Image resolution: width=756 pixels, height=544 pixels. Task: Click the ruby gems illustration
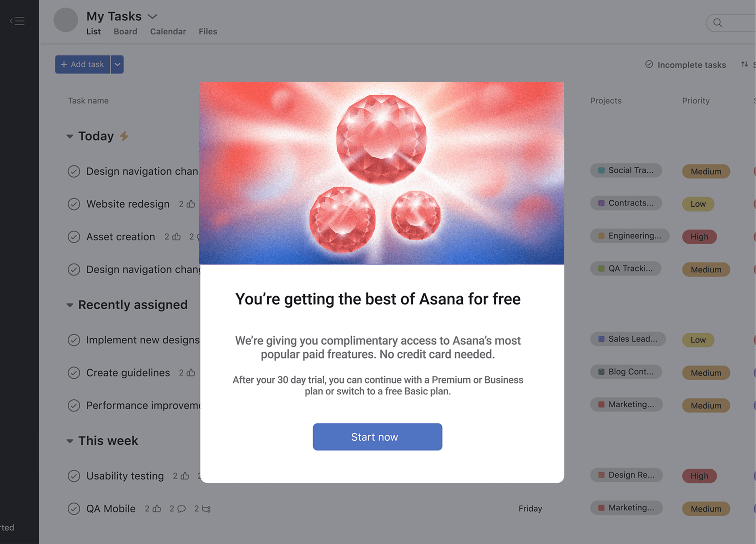point(381,173)
